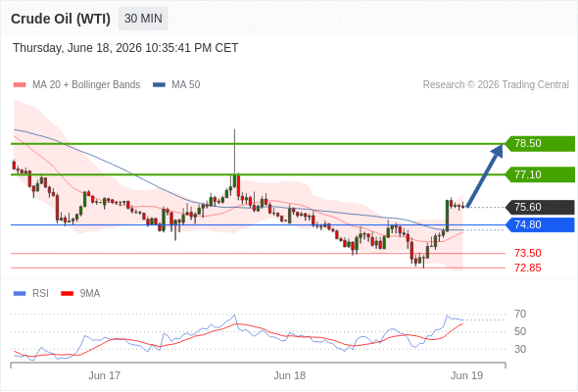Select the MA 20 + Bollinger Bands label
Image resolution: width=578 pixels, height=392 pixels.
click(x=86, y=85)
